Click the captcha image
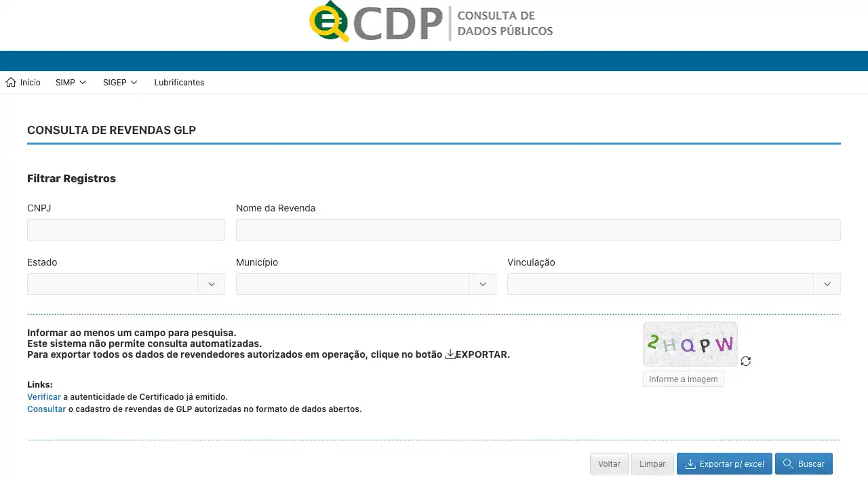Viewport: 868px width, 477px height. coord(690,344)
